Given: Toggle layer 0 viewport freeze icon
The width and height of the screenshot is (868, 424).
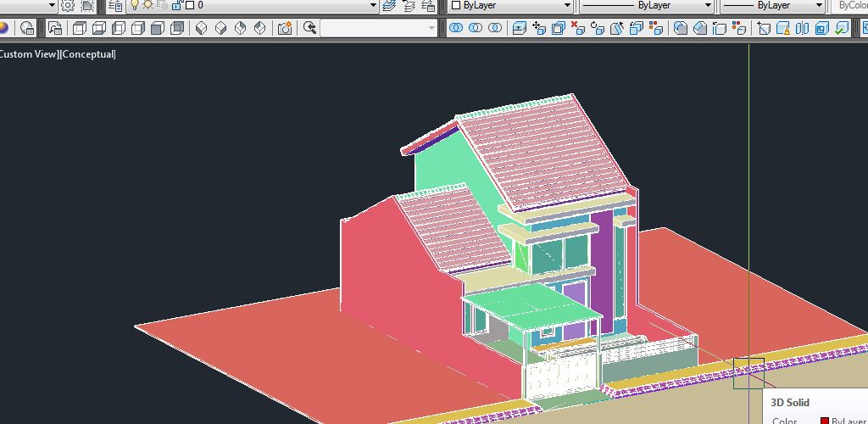Looking at the screenshot, I should tap(163, 6).
